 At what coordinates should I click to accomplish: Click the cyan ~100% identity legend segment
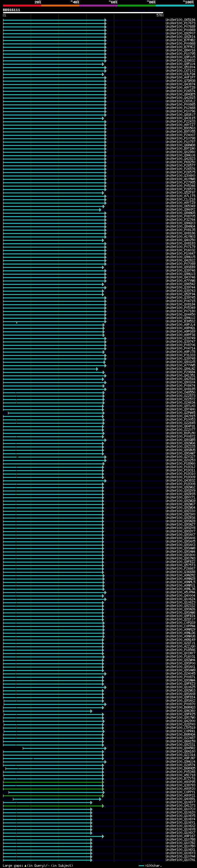click(175, 6)
